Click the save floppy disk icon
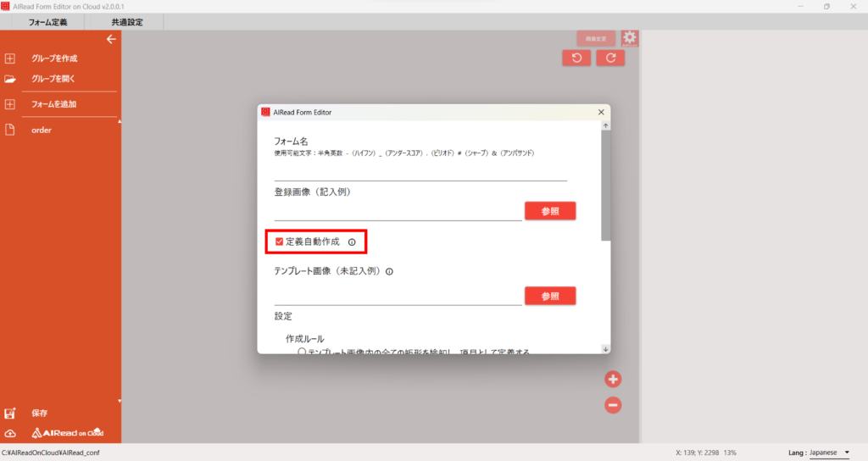The height and width of the screenshot is (461, 868). [10, 414]
